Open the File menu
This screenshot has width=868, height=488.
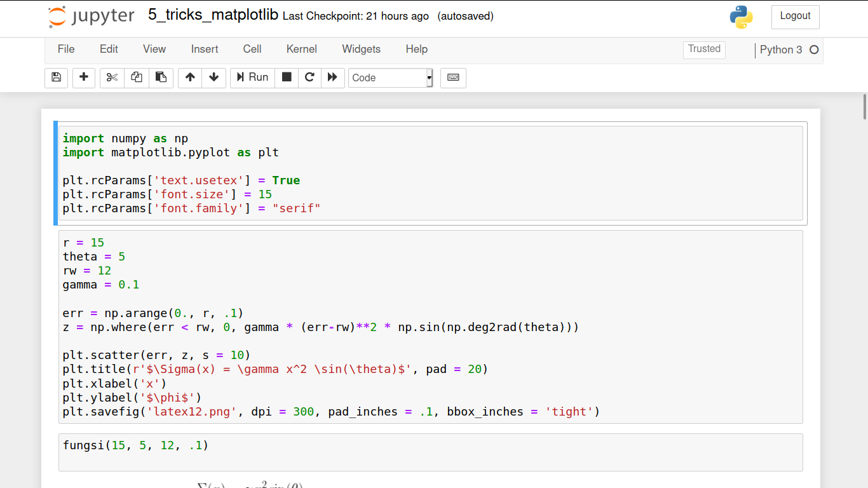tap(66, 49)
